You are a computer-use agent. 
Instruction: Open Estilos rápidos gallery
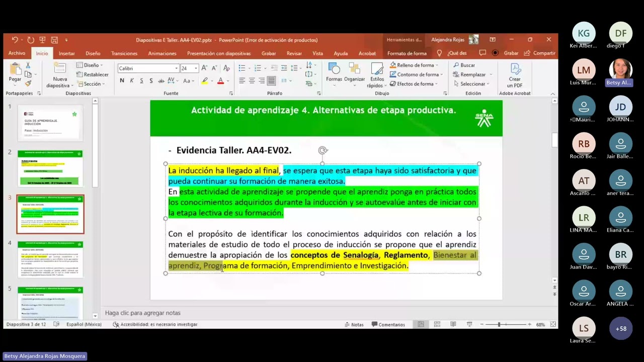(377, 74)
